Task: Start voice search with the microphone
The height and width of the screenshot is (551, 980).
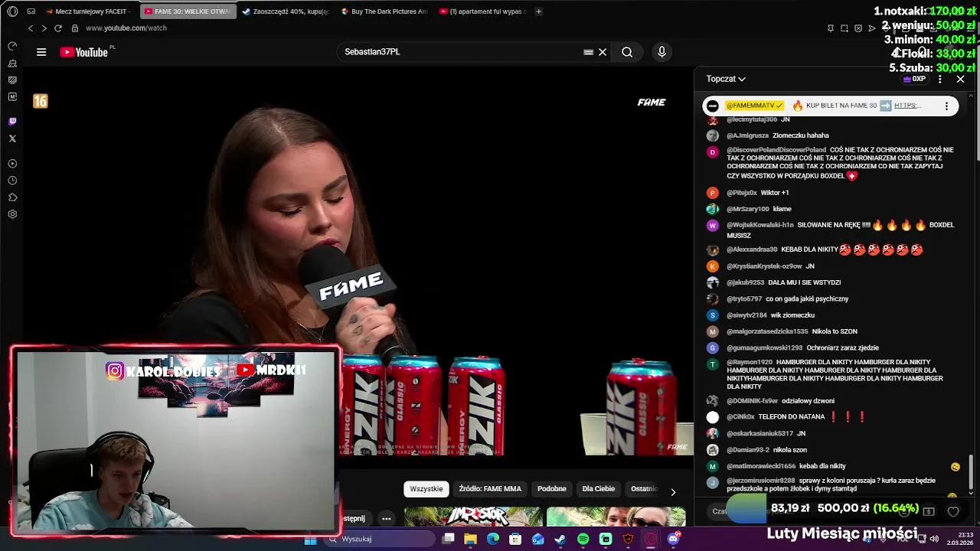Action: (x=662, y=52)
